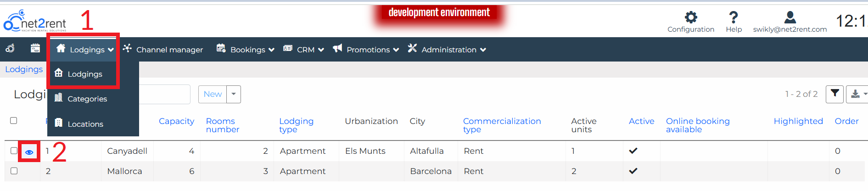The image size is (868, 191).
Task: Click the dashboard icon in navbar
Action: (10, 49)
